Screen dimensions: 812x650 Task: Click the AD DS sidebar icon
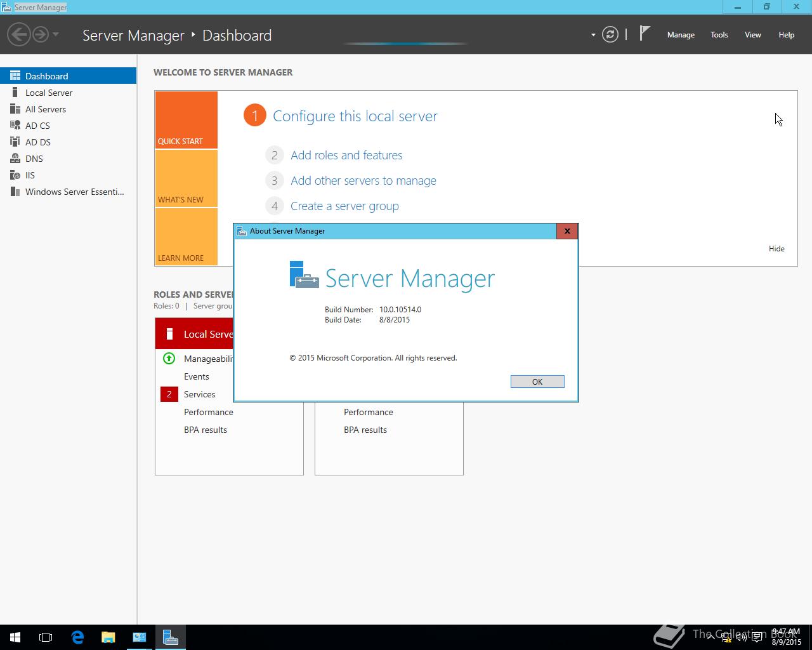(x=15, y=142)
